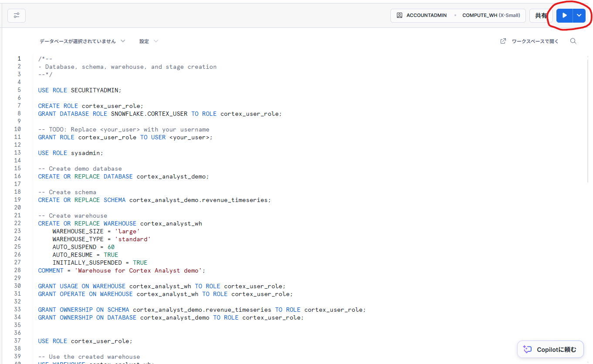Click the 'GRANT OWNERSHIP ON DATABASE' line

click(171, 317)
